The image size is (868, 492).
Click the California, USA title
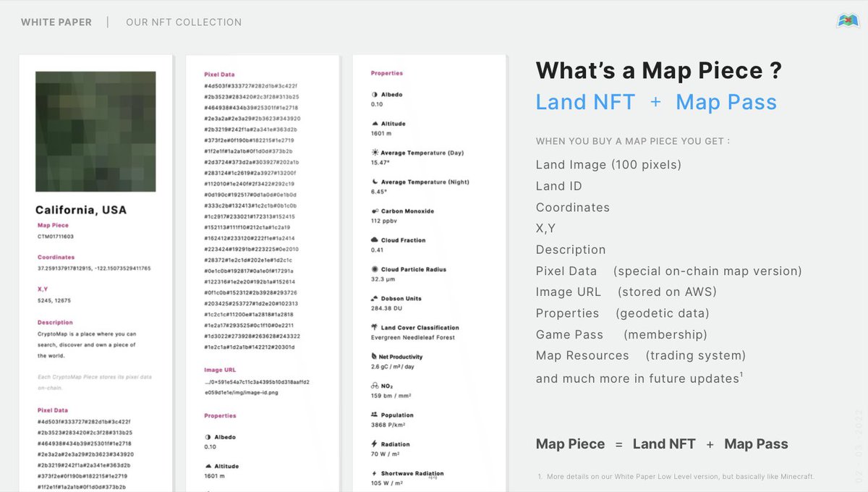(81, 211)
